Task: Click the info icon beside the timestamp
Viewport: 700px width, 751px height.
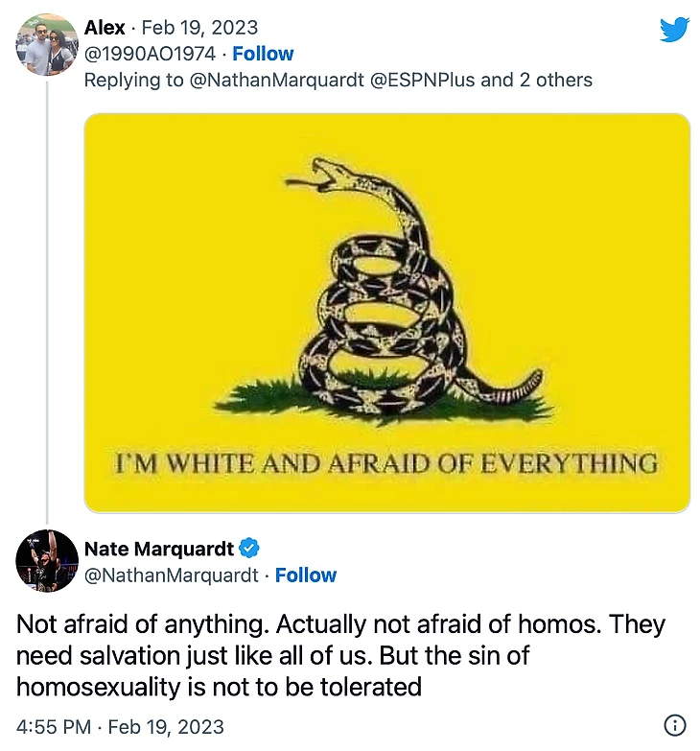Action: coord(675,726)
